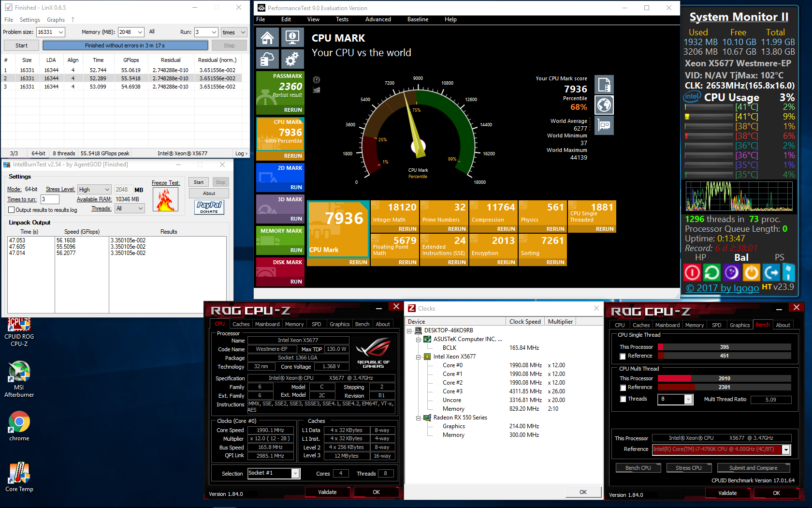Click Stress CPU button
This screenshot has width=812, height=508.
[689, 468]
